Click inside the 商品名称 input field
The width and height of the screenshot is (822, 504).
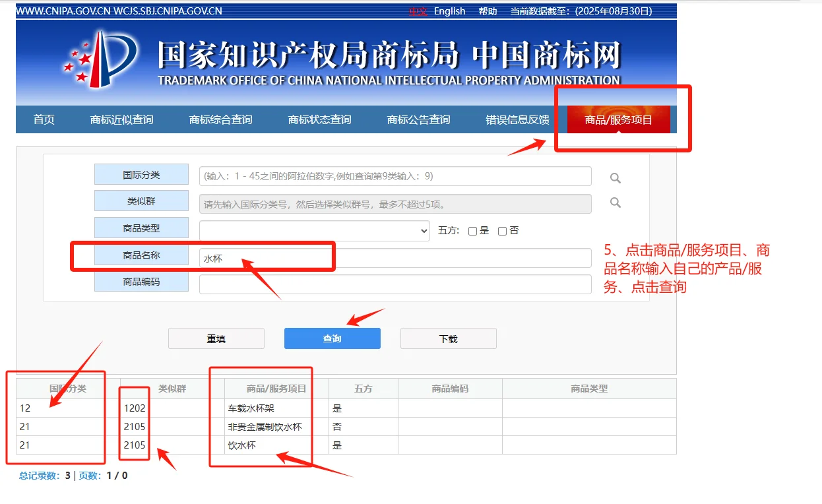point(396,258)
